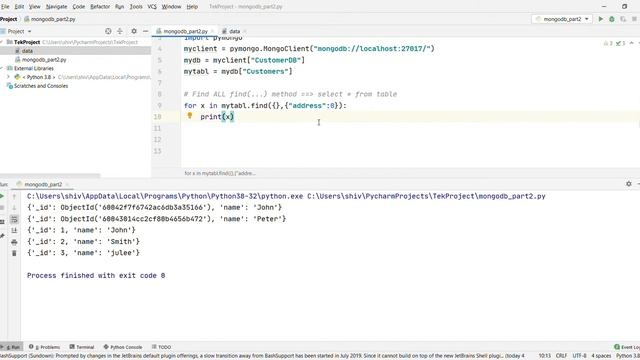Open the Code menu

click(x=78, y=7)
